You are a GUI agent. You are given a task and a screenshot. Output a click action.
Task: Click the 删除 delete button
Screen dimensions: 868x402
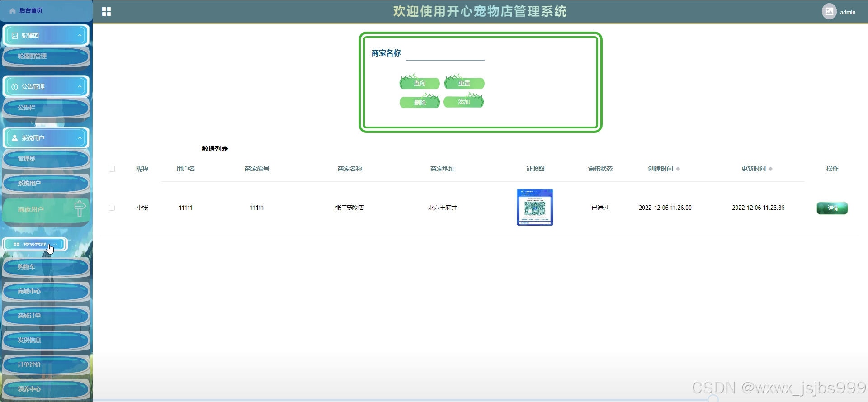[420, 102]
